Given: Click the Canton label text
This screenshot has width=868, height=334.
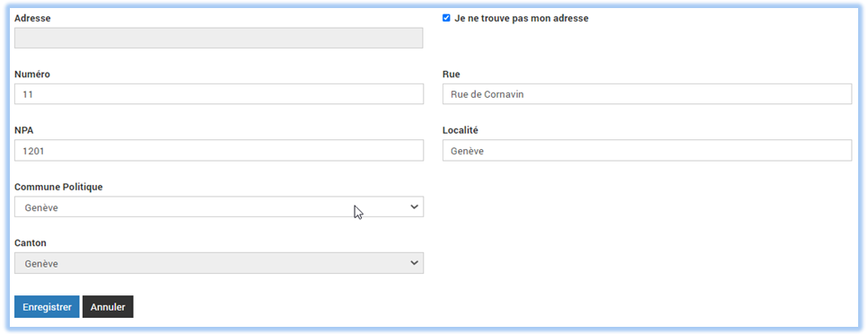Looking at the screenshot, I should (x=31, y=243).
